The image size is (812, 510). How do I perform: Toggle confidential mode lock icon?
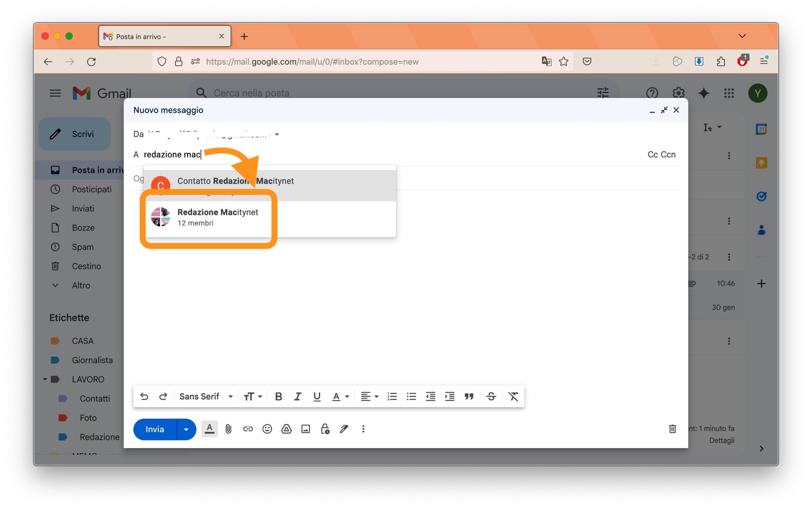click(x=325, y=429)
